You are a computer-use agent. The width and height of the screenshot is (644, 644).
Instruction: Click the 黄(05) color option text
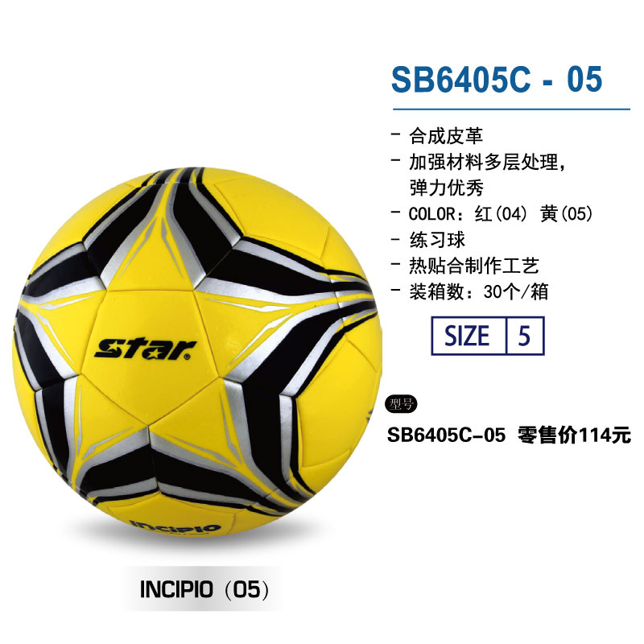pyautogui.click(x=567, y=213)
